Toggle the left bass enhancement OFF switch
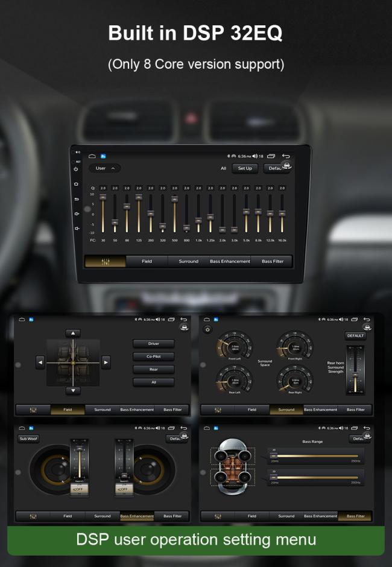This screenshot has height=567, width=392. pyautogui.click(x=78, y=489)
